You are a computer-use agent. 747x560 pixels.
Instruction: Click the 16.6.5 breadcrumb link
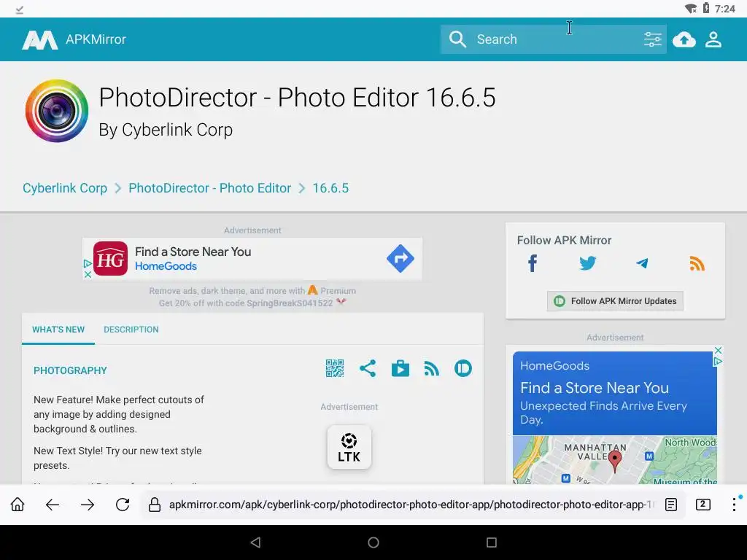click(330, 188)
